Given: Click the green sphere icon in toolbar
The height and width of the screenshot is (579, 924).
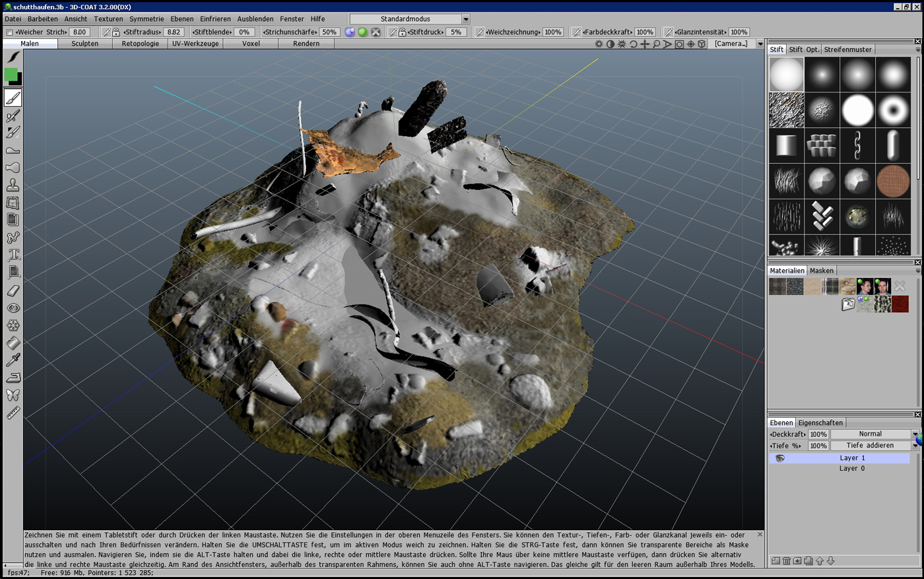Looking at the screenshot, I should (362, 32).
